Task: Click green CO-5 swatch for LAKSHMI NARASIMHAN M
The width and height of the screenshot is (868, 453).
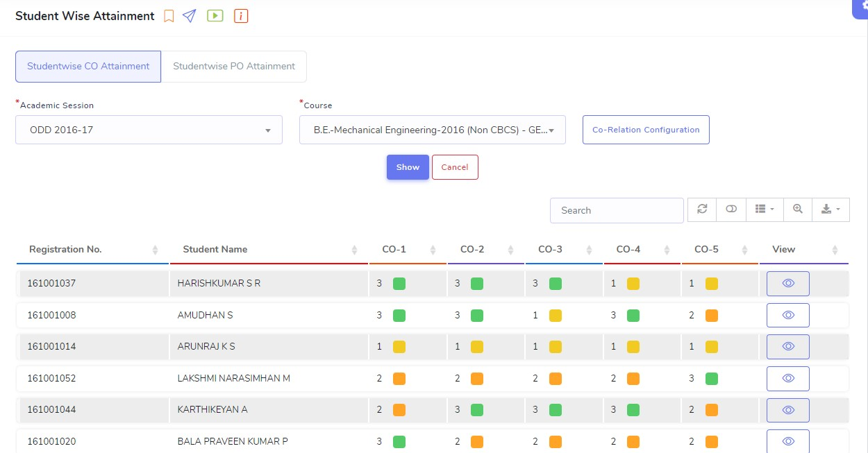Action: [712, 378]
